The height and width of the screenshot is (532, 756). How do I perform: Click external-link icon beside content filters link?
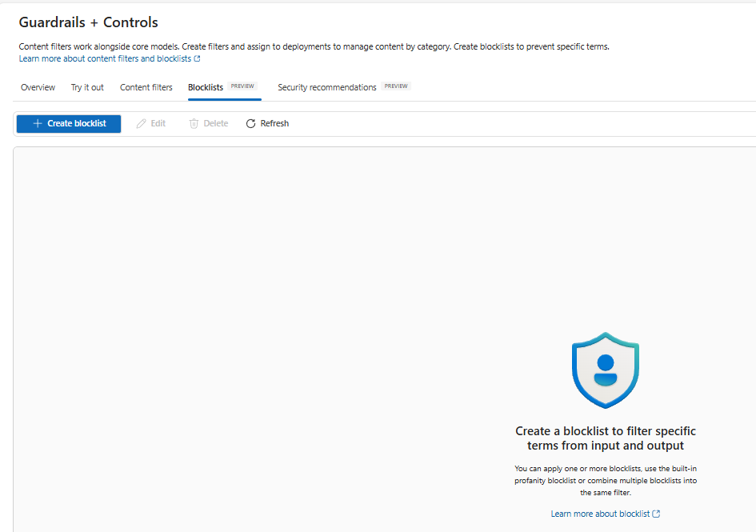point(197,58)
